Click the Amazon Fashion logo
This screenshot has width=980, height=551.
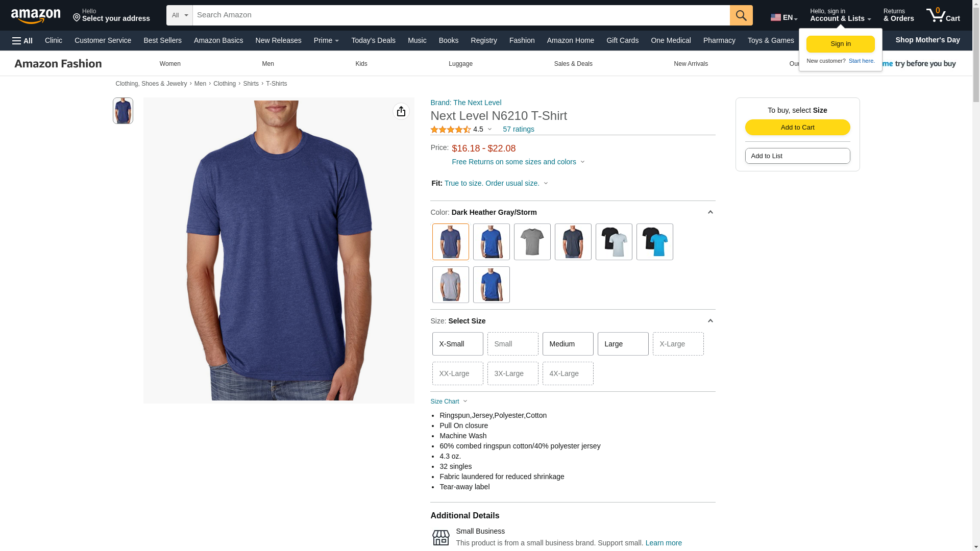pos(58,64)
